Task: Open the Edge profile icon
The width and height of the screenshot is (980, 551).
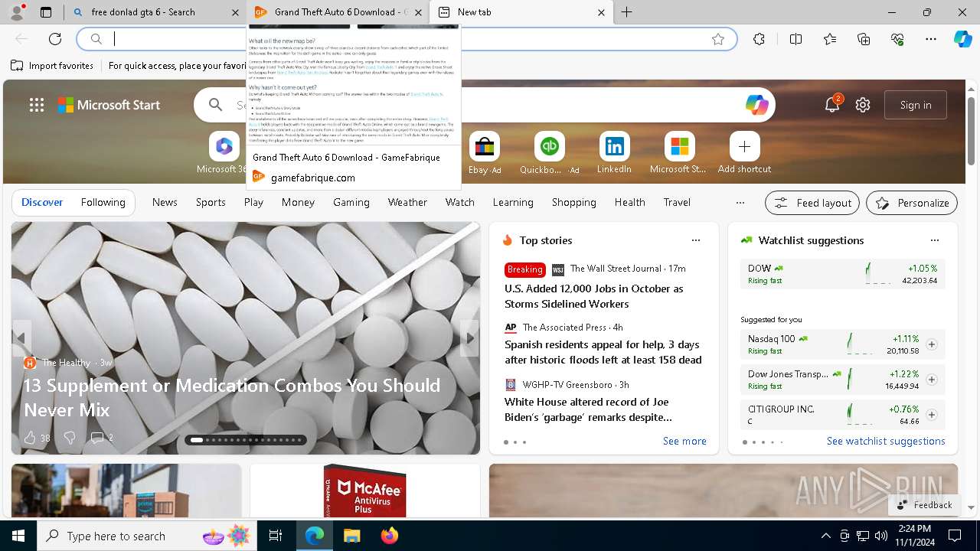Action: [x=18, y=12]
